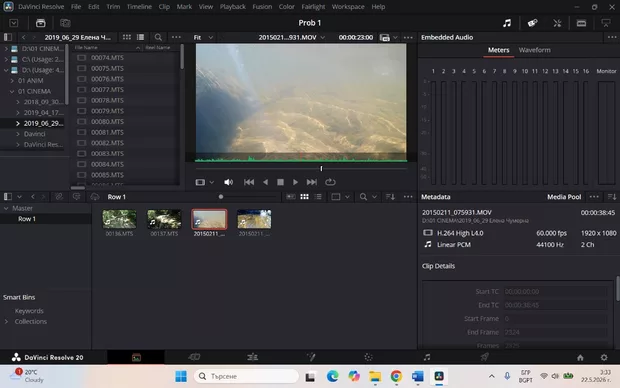
Task: Open media storage options menu
Action: (176, 37)
